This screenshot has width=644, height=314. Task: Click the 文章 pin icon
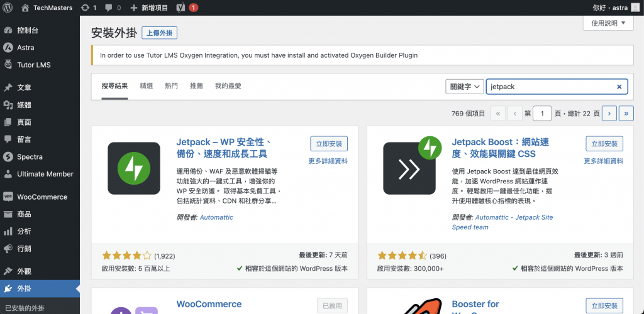pos(8,87)
